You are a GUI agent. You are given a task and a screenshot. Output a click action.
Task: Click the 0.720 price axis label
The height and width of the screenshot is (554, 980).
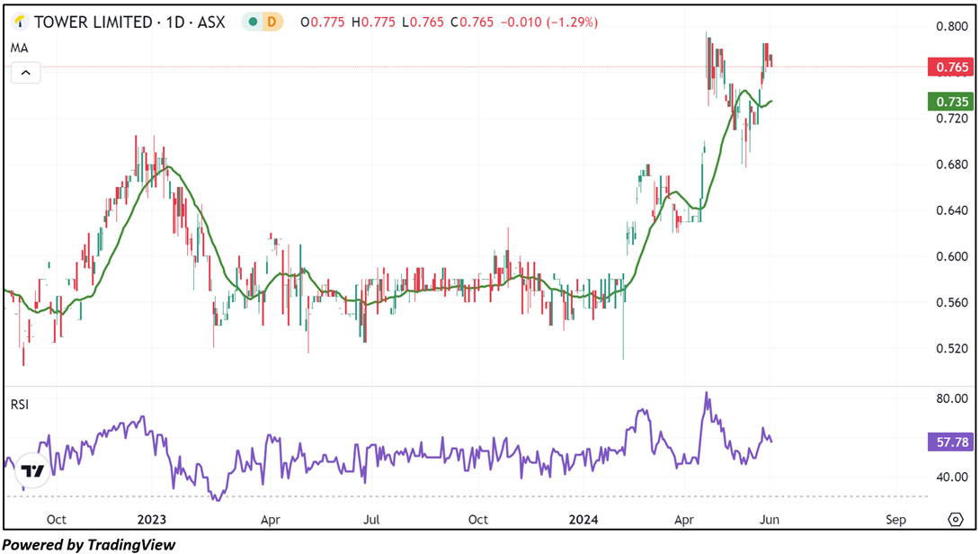(952, 118)
